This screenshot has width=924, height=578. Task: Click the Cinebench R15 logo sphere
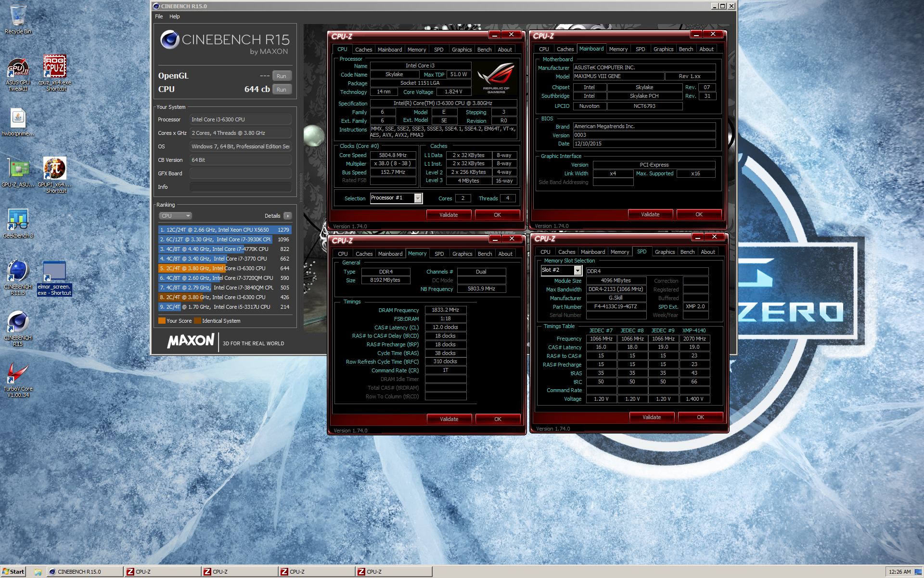tap(170, 39)
